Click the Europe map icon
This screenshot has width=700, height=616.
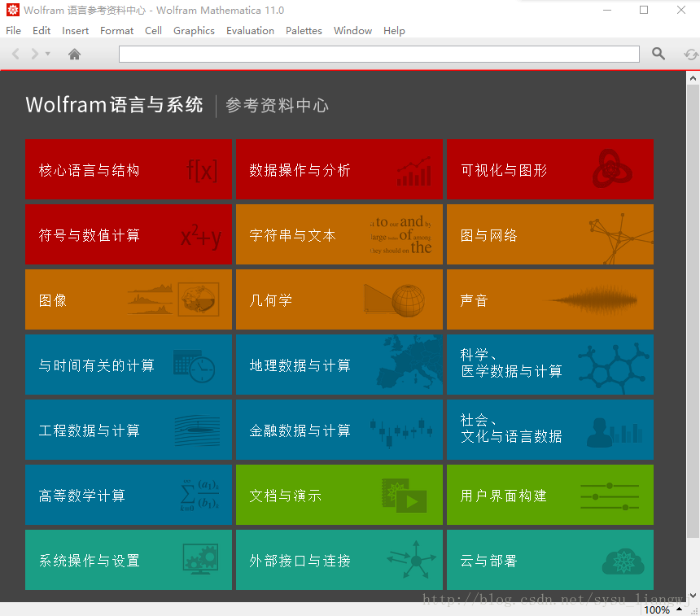[x=409, y=364]
